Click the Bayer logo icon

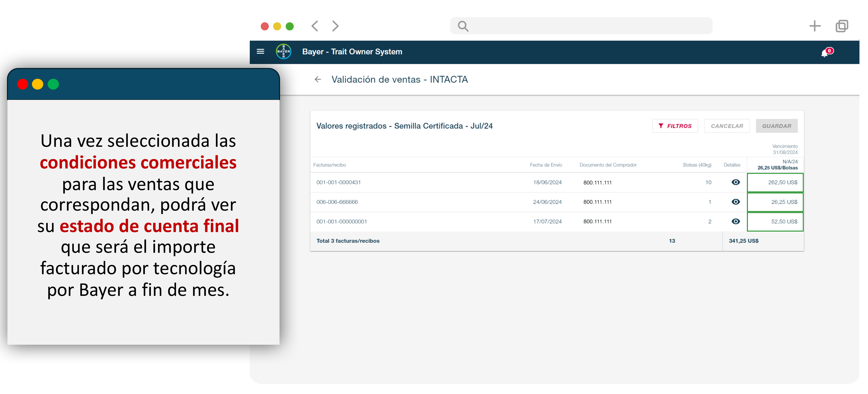coord(283,52)
